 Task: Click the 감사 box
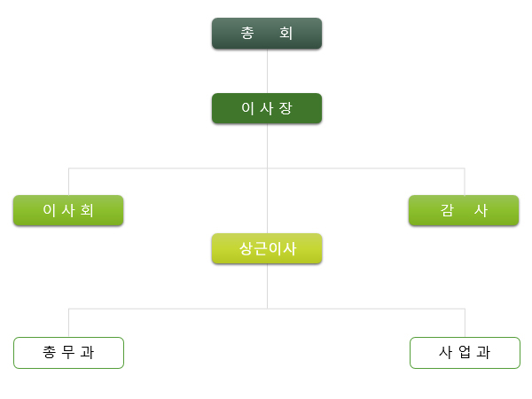tap(464, 210)
